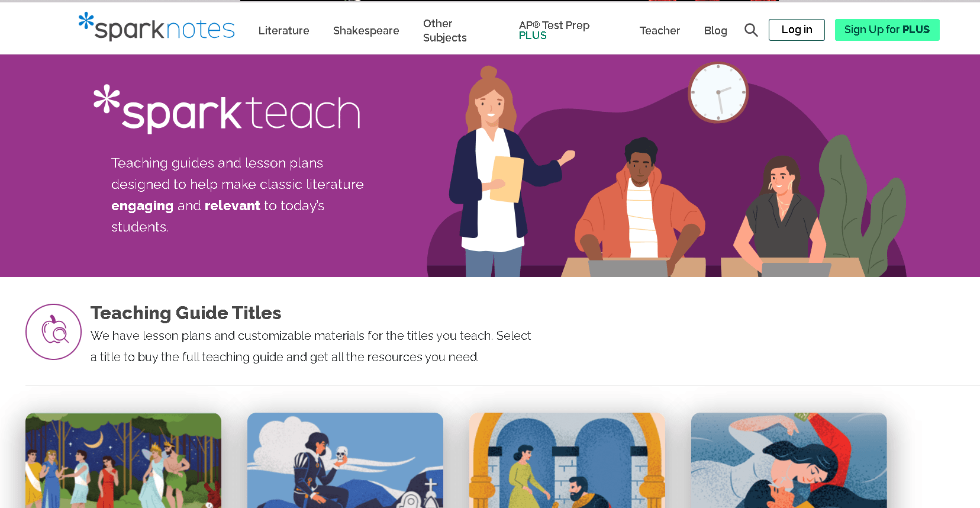
Task: Expand AP Test Prep PLUS menu
Action: [x=554, y=30]
